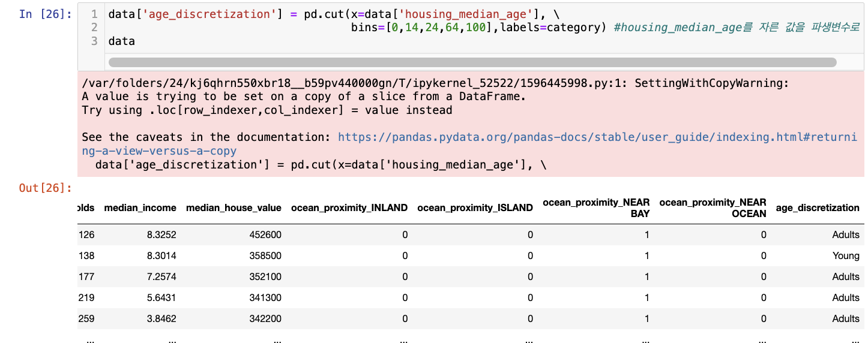
Task: Select the median_income value 8.3252
Action: [x=161, y=235]
